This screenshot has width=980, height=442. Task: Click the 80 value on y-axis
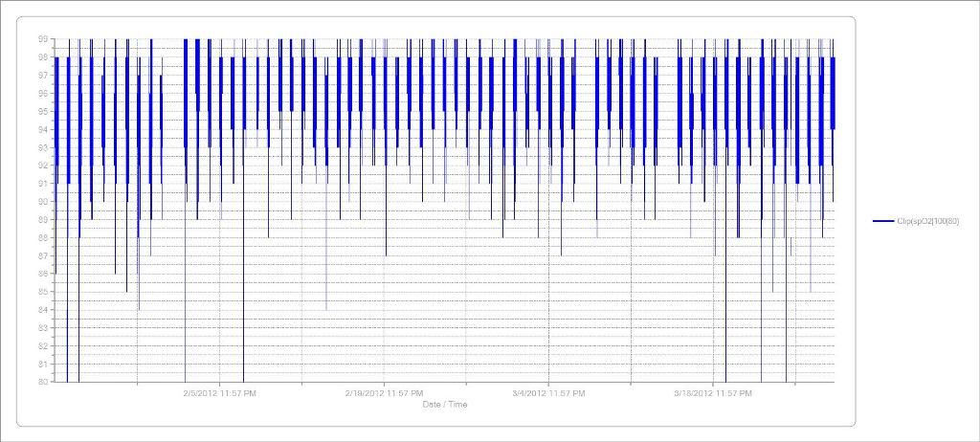click(43, 382)
